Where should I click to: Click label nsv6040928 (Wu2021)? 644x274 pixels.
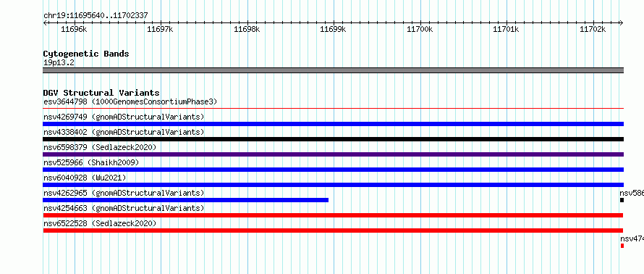[85, 178]
